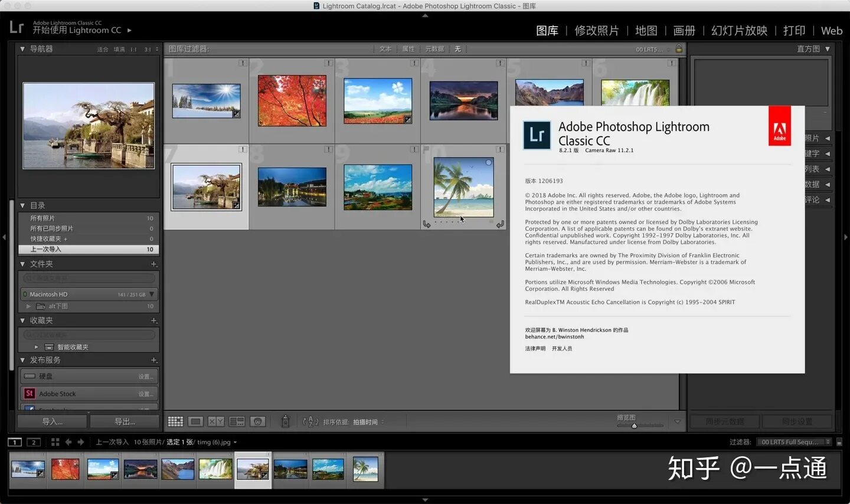Go back with filmstrip left arrow
850x504 pixels.
tap(68, 442)
